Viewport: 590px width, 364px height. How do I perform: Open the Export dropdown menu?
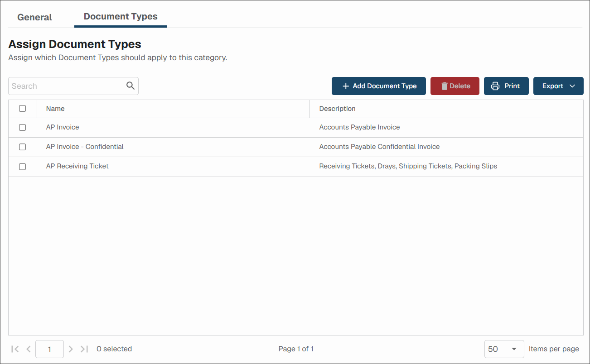(558, 86)
